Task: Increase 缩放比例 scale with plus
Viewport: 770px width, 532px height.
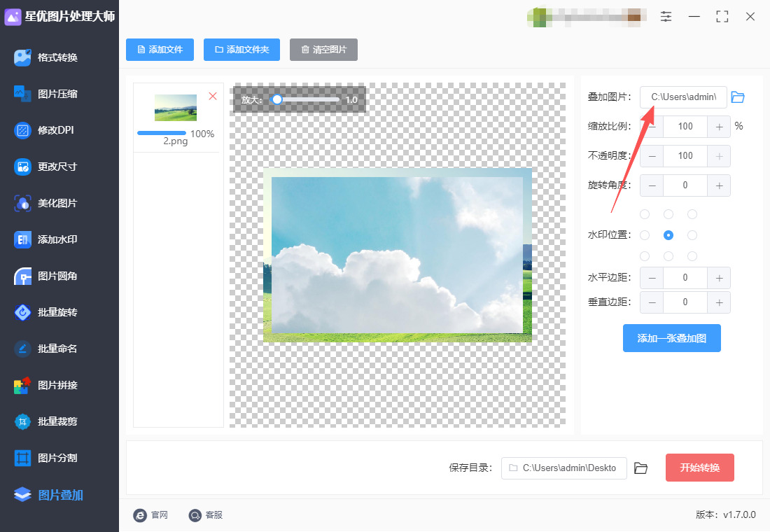Action: pos(719,127)
